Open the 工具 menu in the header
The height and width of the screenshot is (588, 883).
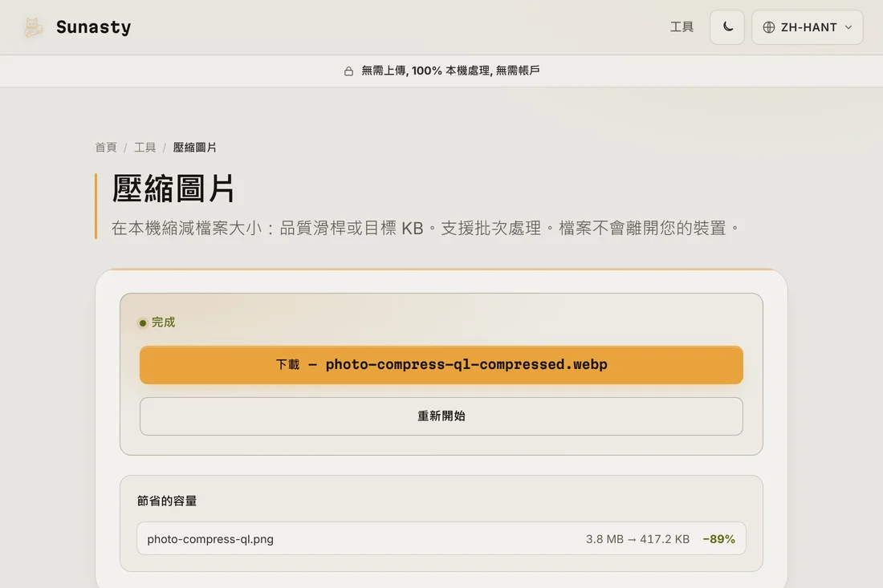tap(682, 27)
